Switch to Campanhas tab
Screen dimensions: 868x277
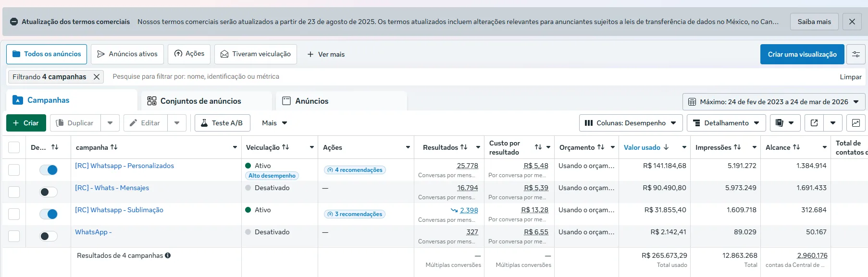[72, 100]
